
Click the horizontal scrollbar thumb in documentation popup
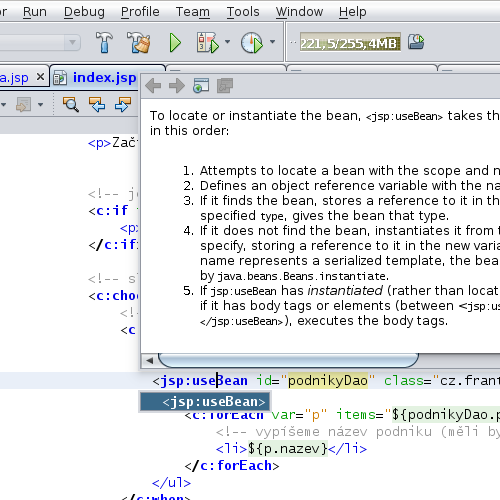[288, 360]
